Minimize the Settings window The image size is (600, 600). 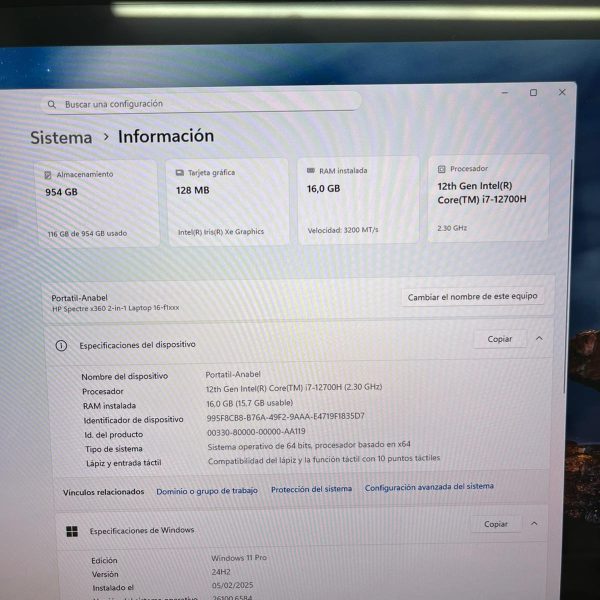click(x=504, y=94)
